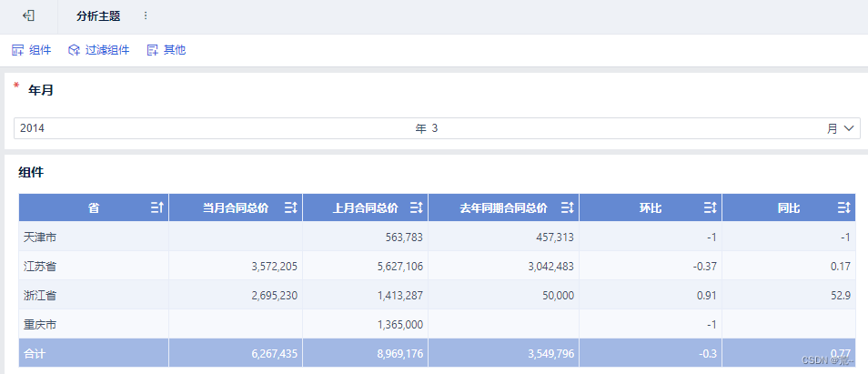Sort by the 同比 column icon
The height and width of the screenshot is (374, 868).
click(843, 208)
